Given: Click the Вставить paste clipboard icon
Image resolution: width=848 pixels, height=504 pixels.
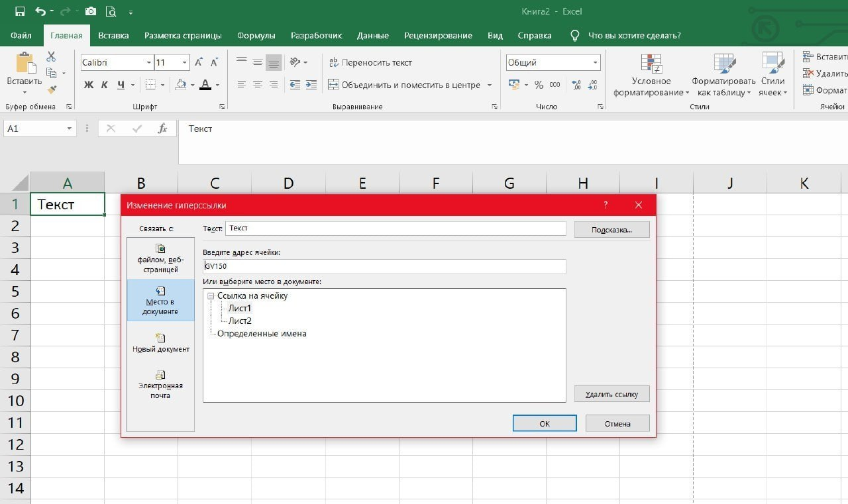Looking at the screenshot, I should click(25, 63).
